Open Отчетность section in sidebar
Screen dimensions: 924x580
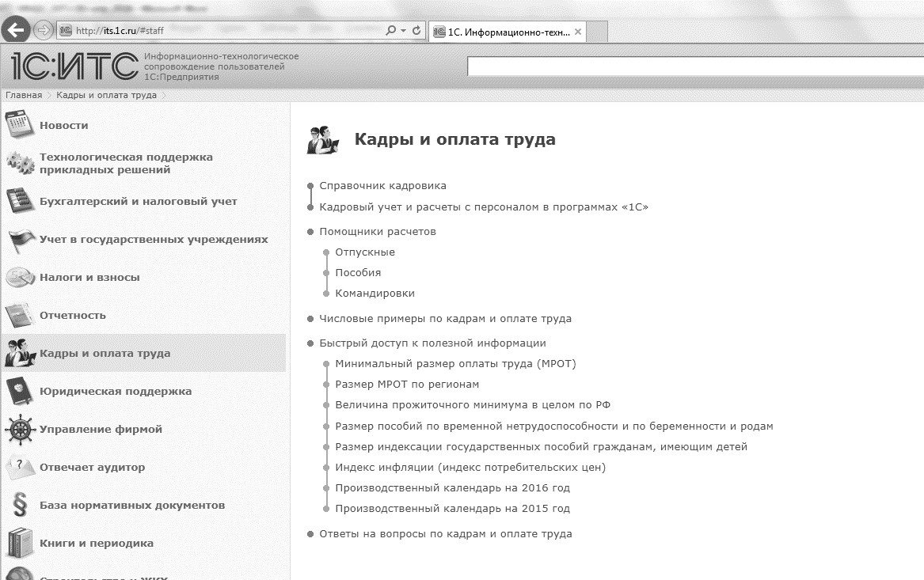73,316
